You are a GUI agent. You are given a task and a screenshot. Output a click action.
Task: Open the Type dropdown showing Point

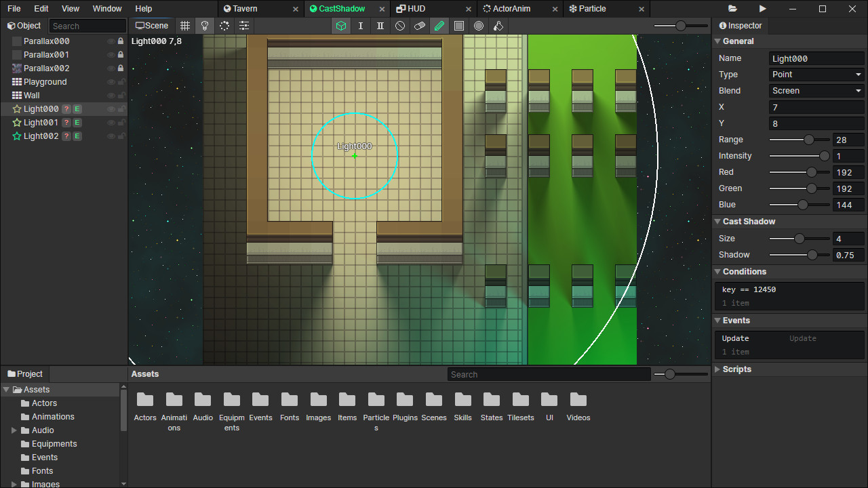(816, 74)
